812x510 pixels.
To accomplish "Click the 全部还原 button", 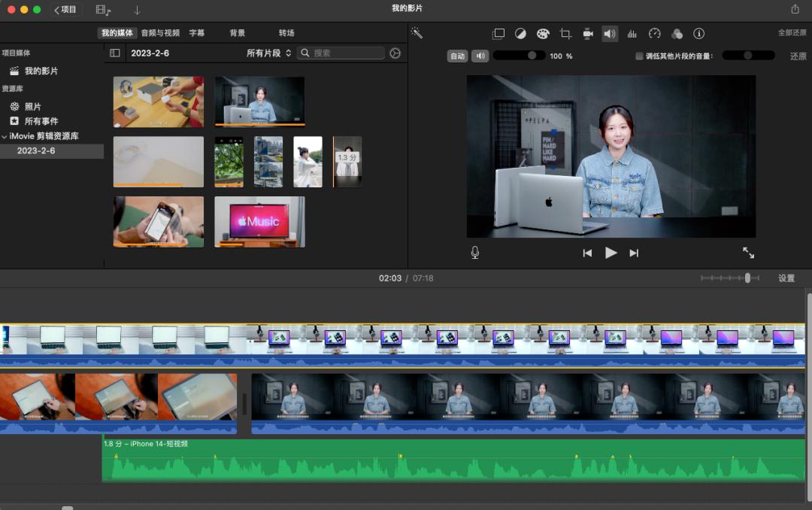I will pyautogui.click(x=792, y=33).
